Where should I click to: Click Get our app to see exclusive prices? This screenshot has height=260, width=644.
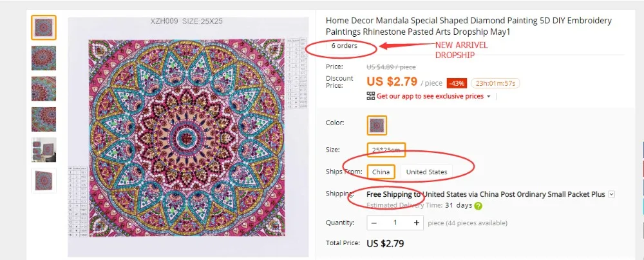[430, 96]
